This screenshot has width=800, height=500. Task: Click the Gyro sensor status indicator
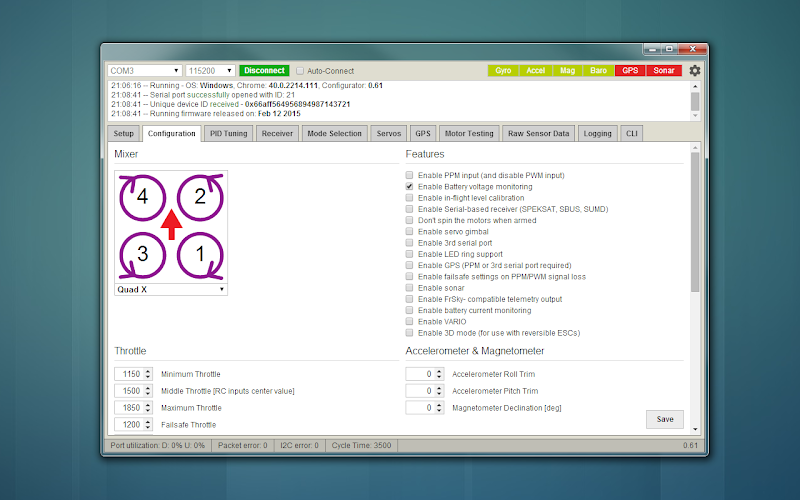pyautogui.click(x=503, y=70)
